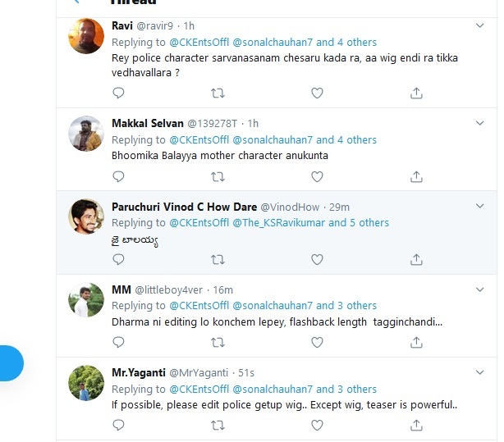Reply to Ravi's tweet

pyautogui.click(x=118, y=93)
